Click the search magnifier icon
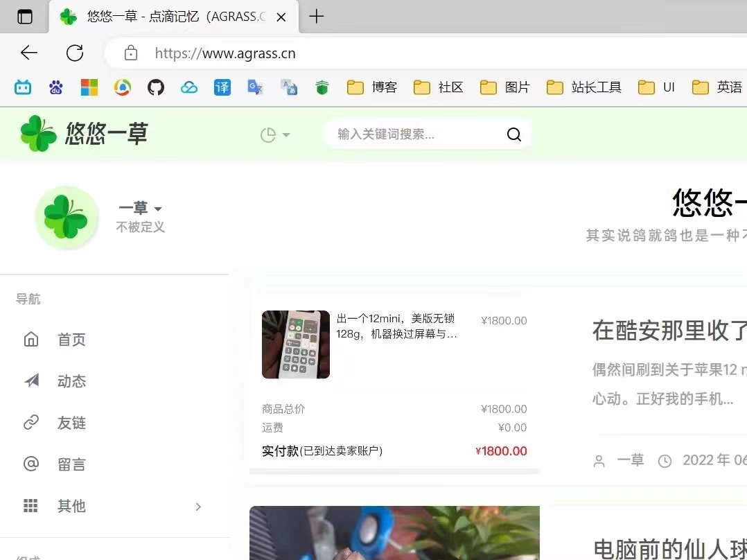The image size is (747, 560). pos(513,134)
